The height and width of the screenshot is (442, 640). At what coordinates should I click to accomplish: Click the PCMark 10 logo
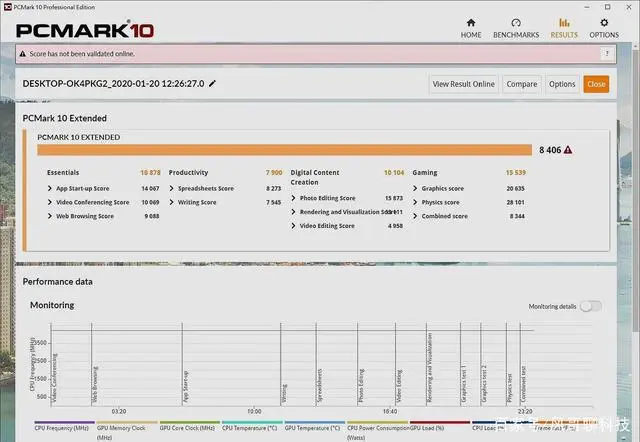pyautogui.click(x=85, y=31)
